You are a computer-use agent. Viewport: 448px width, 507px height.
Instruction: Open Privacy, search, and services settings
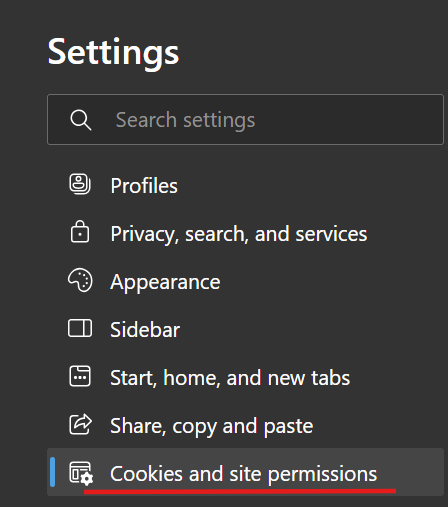click(239, 234)
